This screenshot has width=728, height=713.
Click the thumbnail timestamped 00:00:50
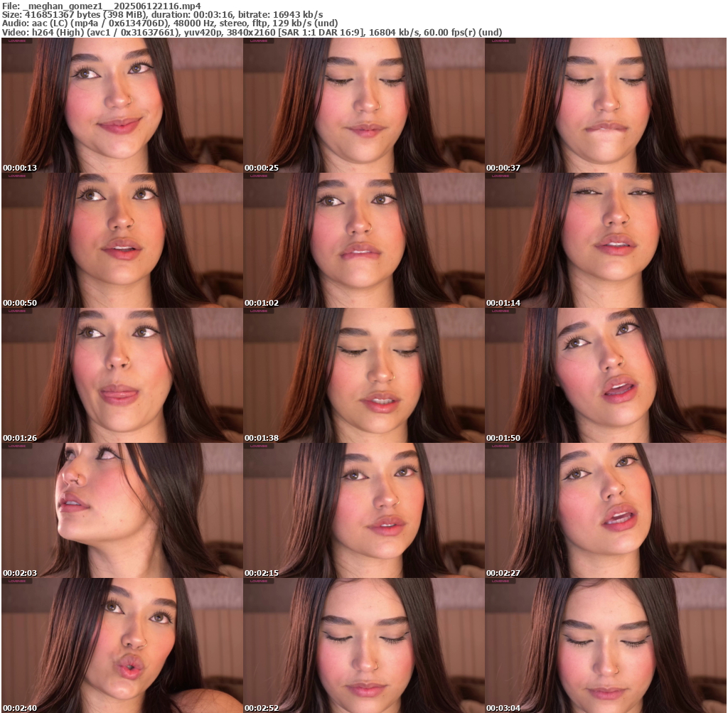(x=122, y=240)
